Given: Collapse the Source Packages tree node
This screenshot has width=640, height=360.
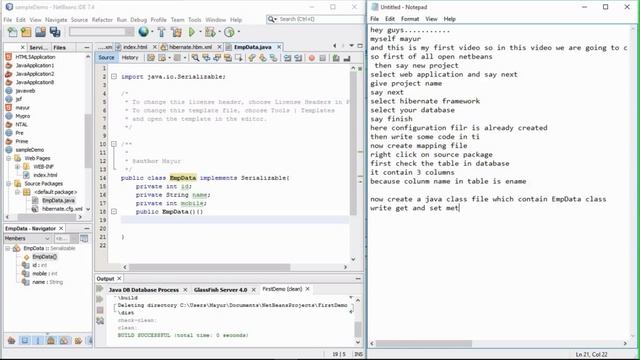Looking at the screenshot, I should pos(8,184).
